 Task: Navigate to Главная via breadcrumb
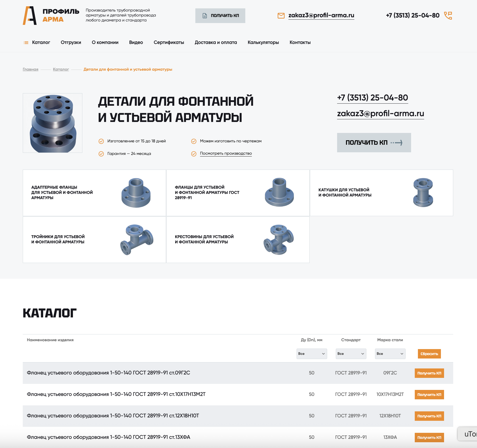[30, 69]
